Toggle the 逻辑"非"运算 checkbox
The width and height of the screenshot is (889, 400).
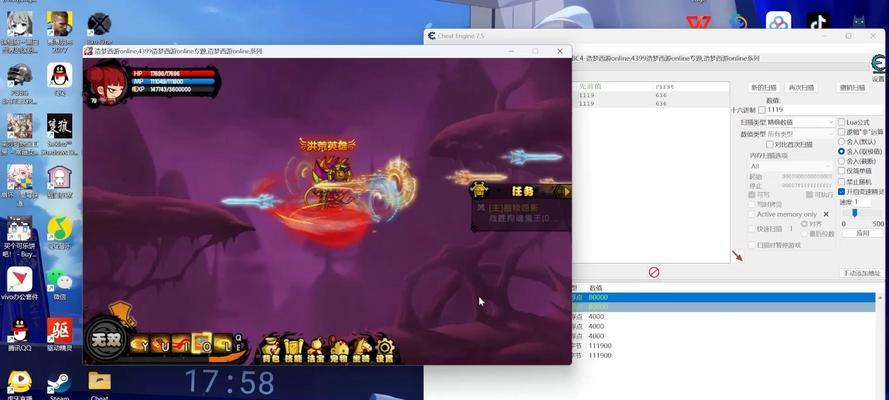(841, 132)
